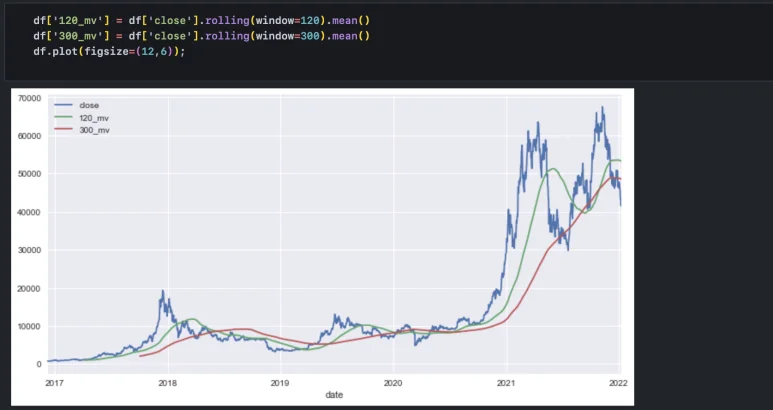The width and height of the screenshot is (773, 410).
Task: Click the 2020 x-axis tick label
Action: click(x=393, y=382)
